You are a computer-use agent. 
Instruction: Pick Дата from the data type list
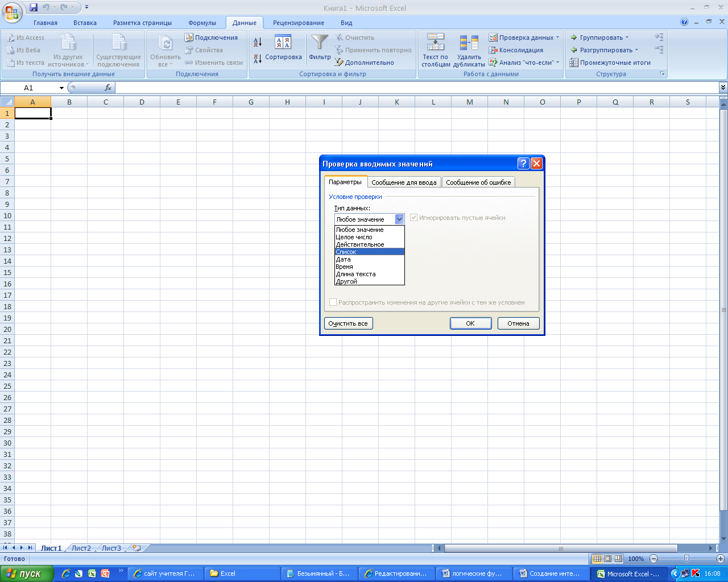click(370, 259)
